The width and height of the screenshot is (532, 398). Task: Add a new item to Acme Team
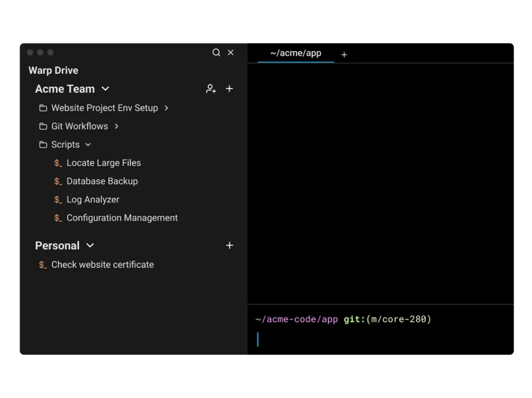229,89
